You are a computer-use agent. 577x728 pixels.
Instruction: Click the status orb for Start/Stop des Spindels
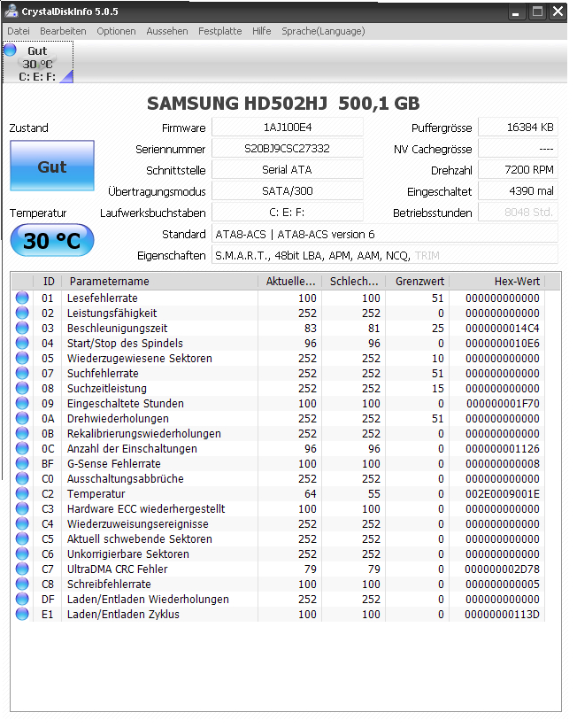point(22,343)
